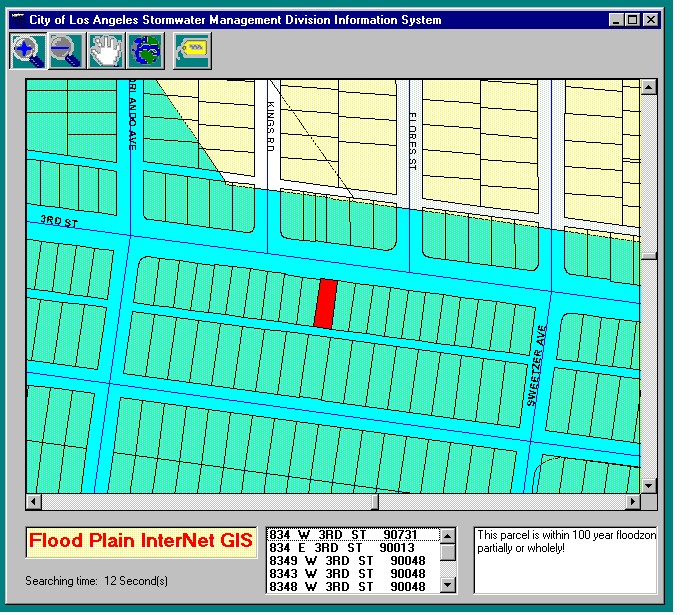Click the 3RD ST label on map

(x=59, y=221)
